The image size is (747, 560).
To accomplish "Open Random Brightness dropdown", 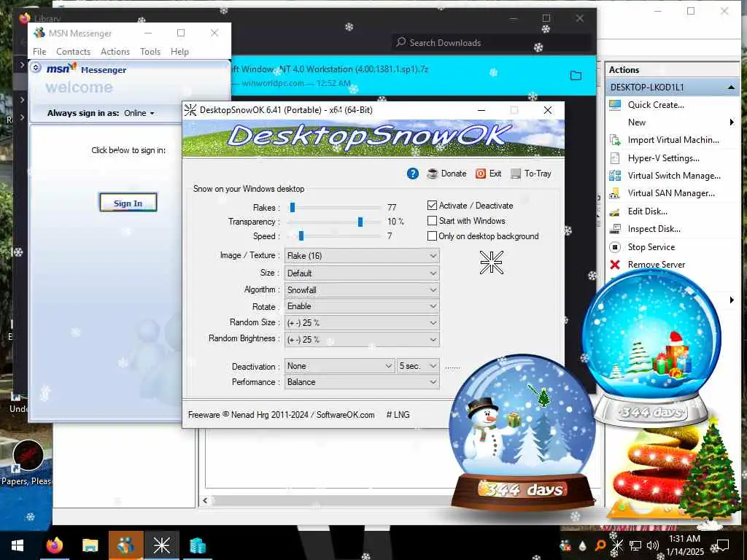I will pos(362,340).
